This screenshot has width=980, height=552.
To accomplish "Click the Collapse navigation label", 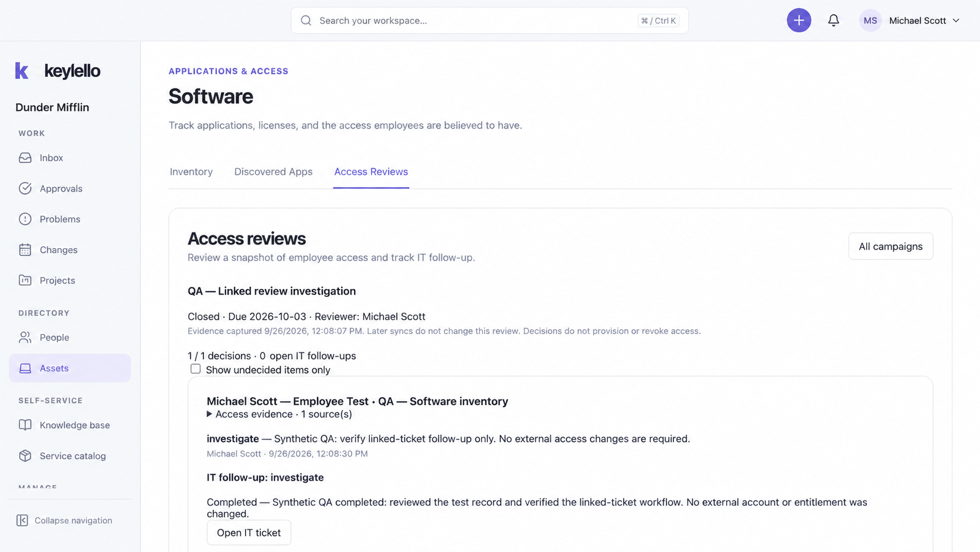I will (73, 520).
